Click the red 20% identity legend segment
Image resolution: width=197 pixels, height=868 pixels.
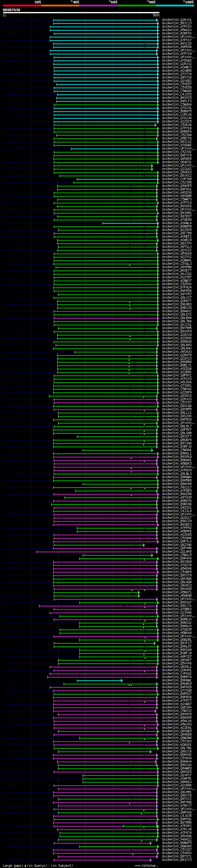(x=22, y=6)
